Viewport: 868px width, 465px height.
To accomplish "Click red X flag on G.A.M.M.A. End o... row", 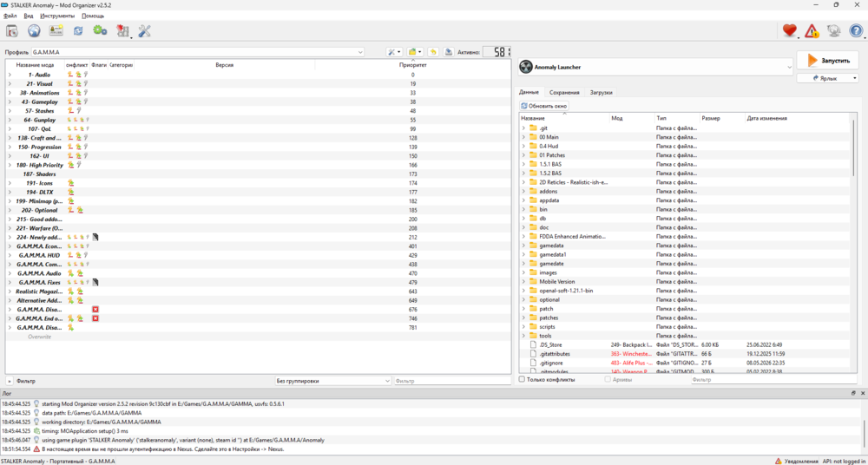I will click(x=95, y=318).
